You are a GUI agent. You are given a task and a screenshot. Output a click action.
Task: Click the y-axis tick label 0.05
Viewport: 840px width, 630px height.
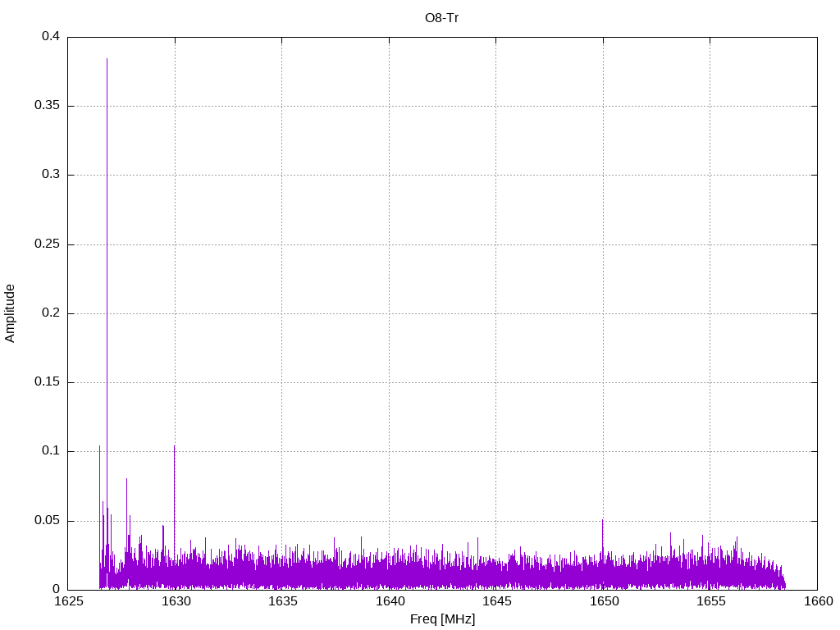48,521
